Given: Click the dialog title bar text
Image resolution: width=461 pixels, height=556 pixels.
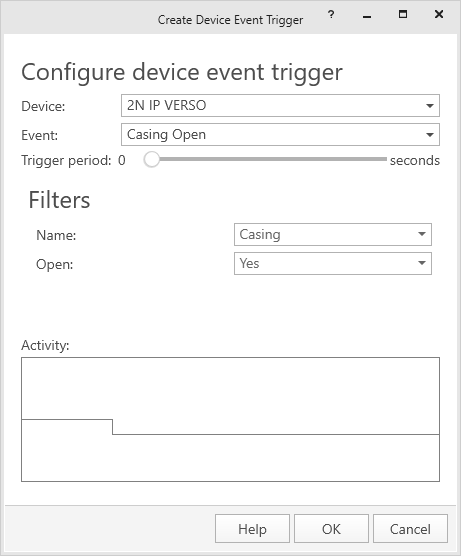Looking at the screenshot, I should pos(230,20).
